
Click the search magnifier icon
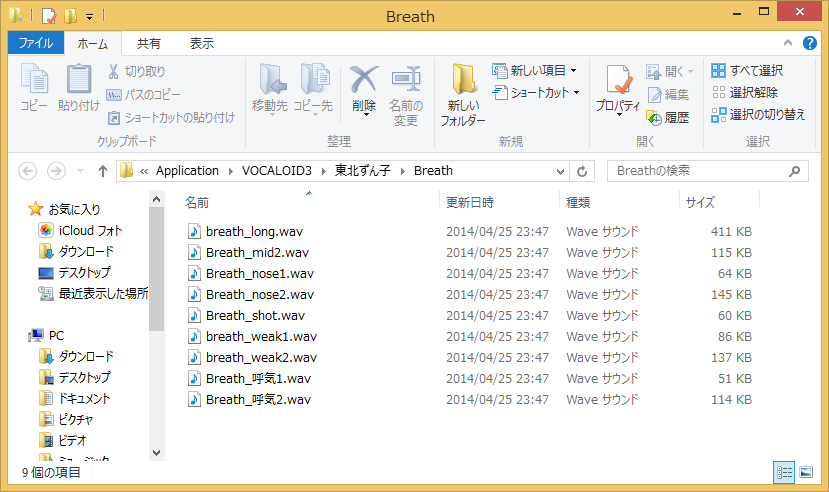(x=794, y=171)
